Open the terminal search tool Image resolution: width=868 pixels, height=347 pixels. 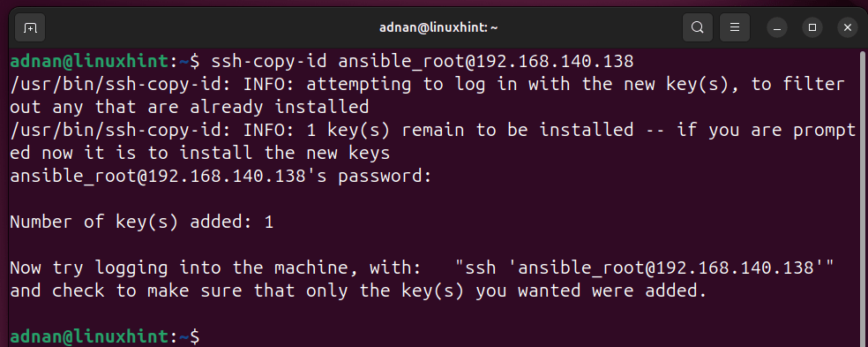[698, 27]
